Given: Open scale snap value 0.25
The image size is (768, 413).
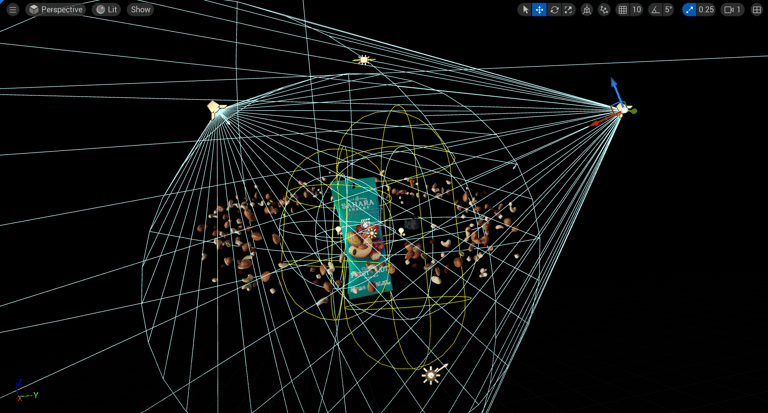Looking at the screenshot, I should pyautogui.click(x=706, y=9).
